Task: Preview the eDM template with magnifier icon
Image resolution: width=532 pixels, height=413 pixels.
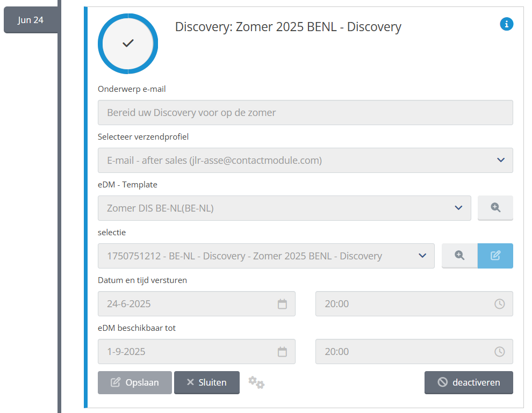Action: 495,208
